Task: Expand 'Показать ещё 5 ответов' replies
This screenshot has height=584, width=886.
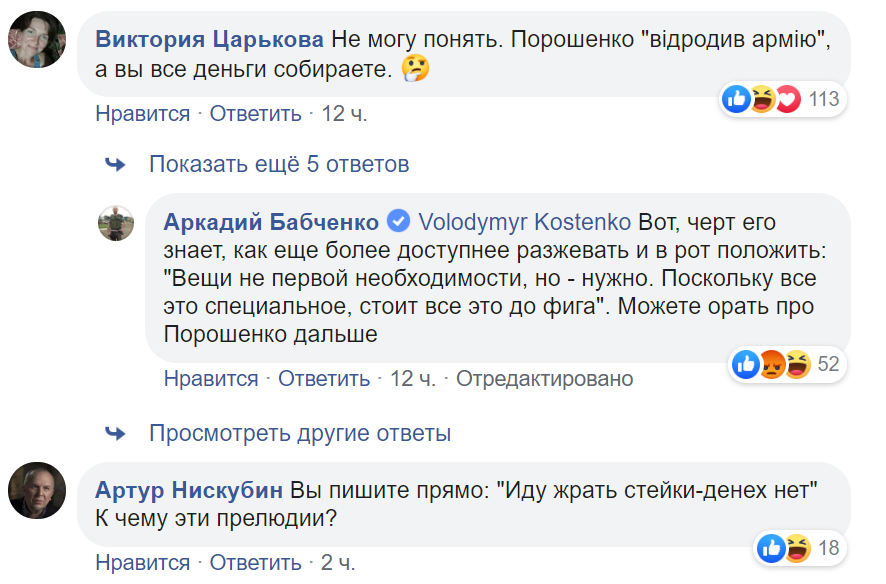Action: 279,164
